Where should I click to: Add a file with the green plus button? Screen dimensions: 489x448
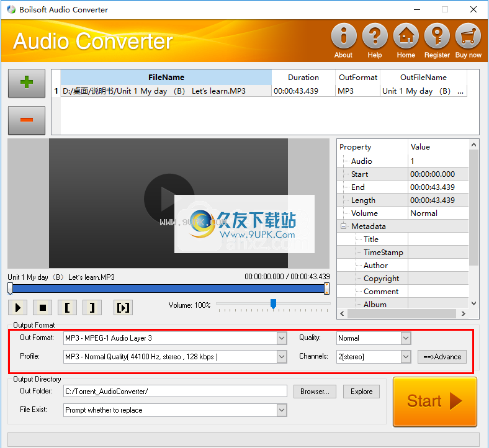(27, 83)
